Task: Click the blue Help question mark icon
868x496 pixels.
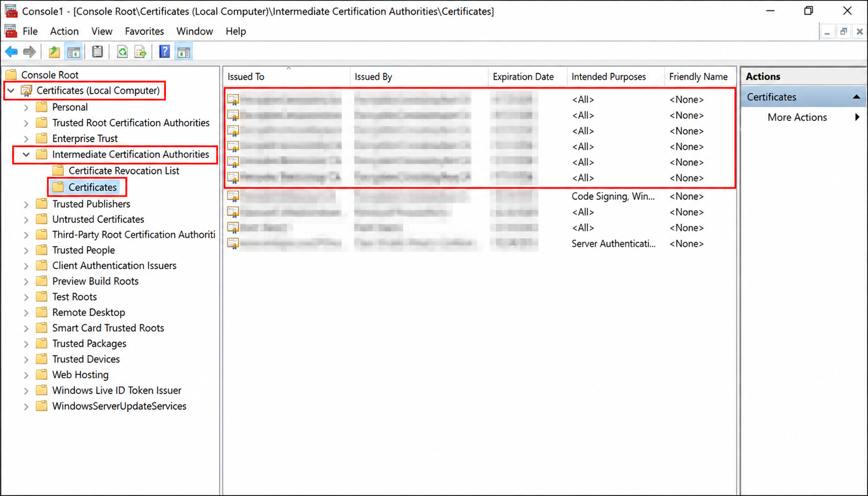Action: pos(164,52)
